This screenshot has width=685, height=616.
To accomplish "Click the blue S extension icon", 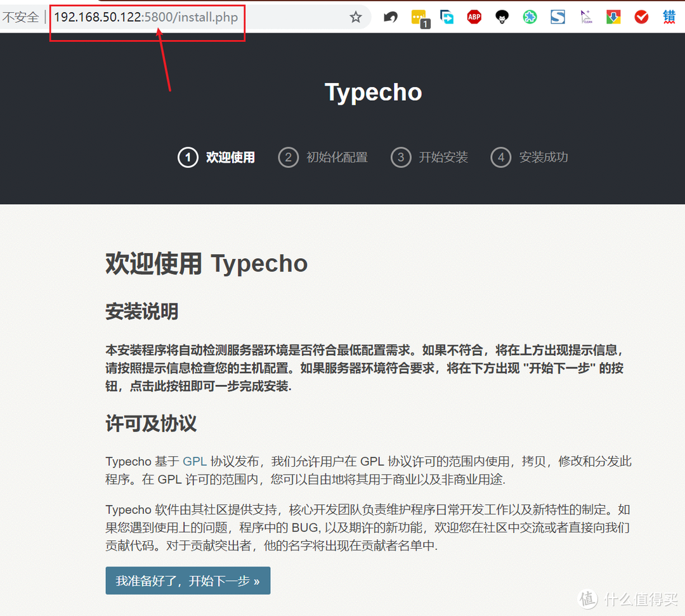I will [558, 17].
